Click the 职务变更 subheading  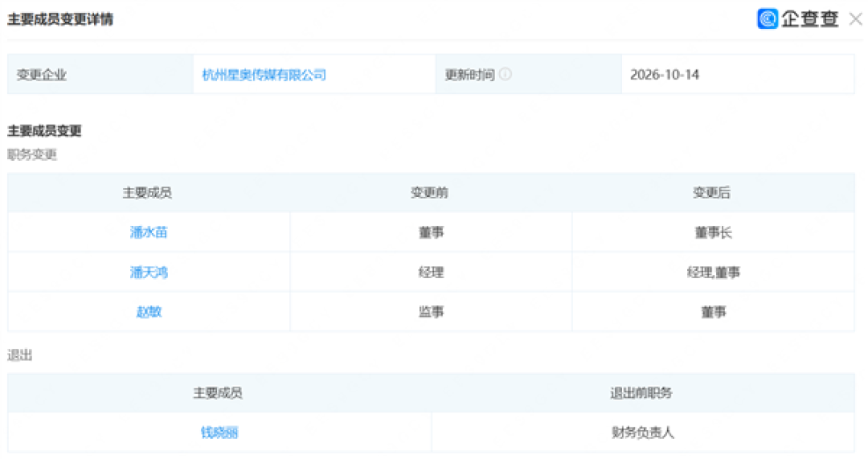click(31, 154)
